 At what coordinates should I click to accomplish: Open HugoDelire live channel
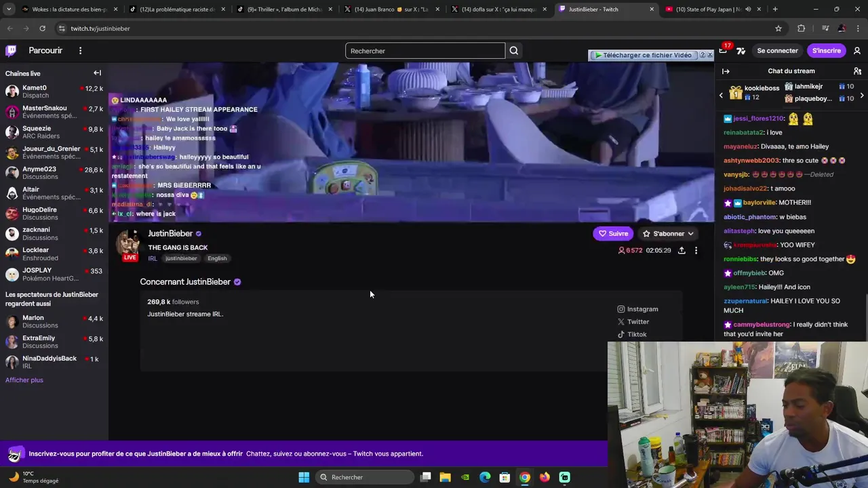54,213
